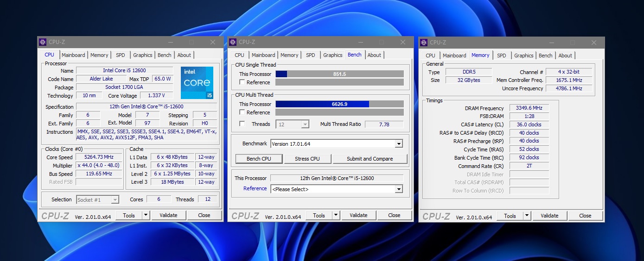Click the blue Reference label beside <Please Select>
Image resolution: width=644 pixels, height=261 pixels.
tap(255, 188)
